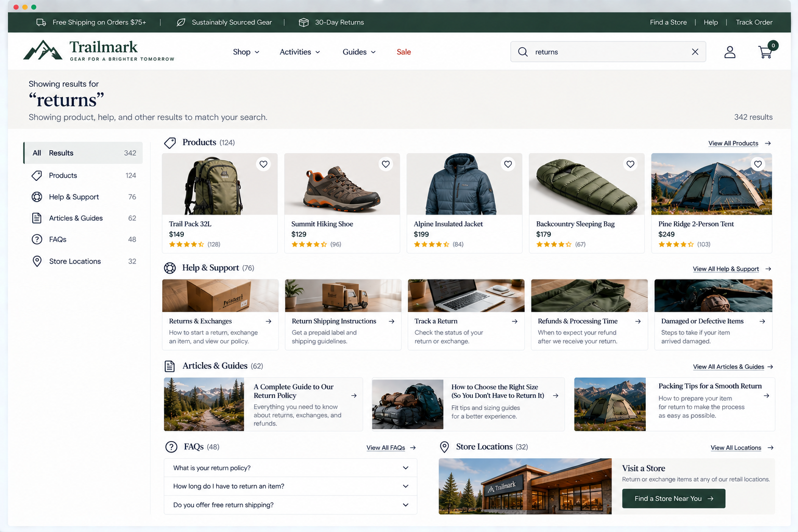798x532 pixels.
Task: Click the Help & Support section heading icon
Action: (x=170, y=268)
